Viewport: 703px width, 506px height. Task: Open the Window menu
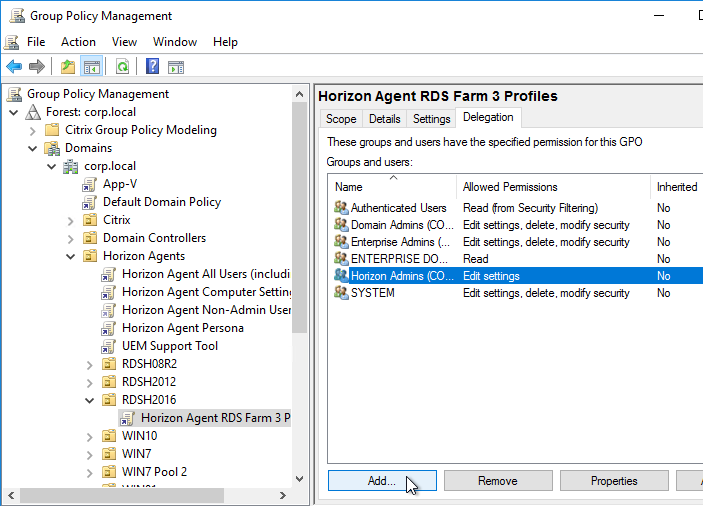pyautogui.click(x=175, y=42)
